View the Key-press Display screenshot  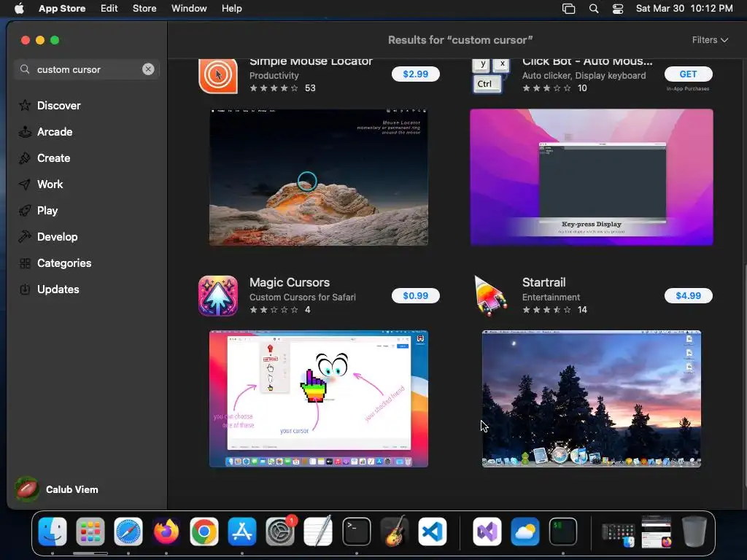(591, 177)
